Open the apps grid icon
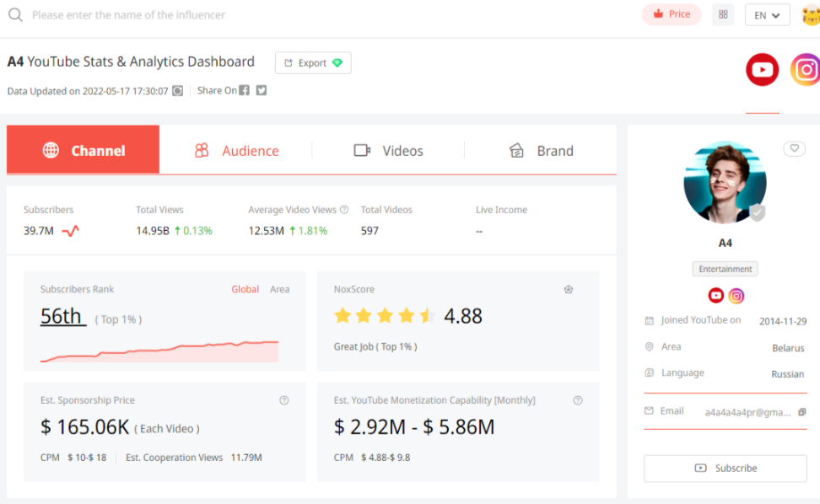 [x=723, y=14]
